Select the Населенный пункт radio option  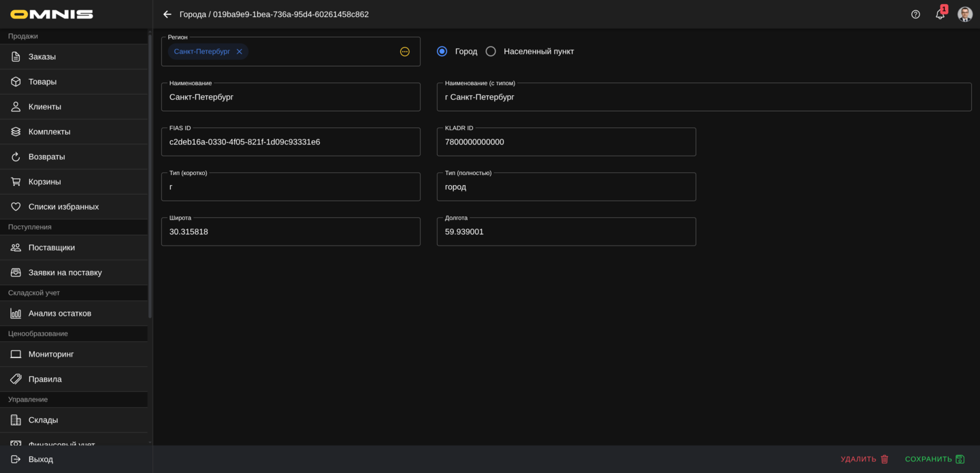tap(491, 52)
